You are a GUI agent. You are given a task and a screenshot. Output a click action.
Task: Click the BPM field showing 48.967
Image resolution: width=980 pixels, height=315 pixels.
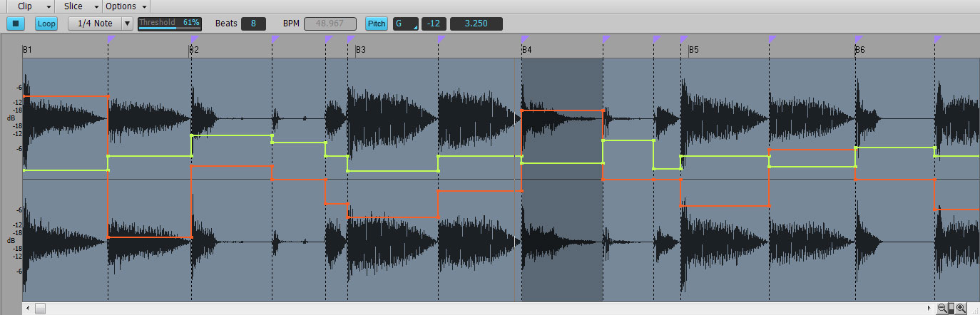pos(330,24)
